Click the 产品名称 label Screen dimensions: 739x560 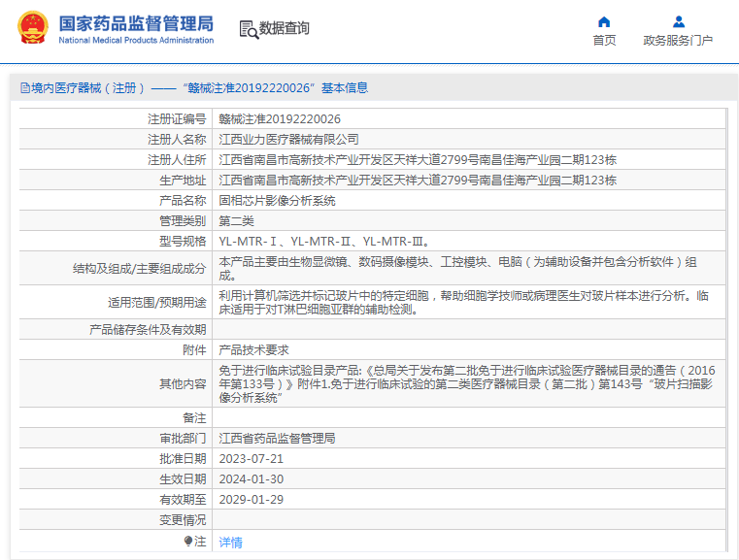(183, 201)
